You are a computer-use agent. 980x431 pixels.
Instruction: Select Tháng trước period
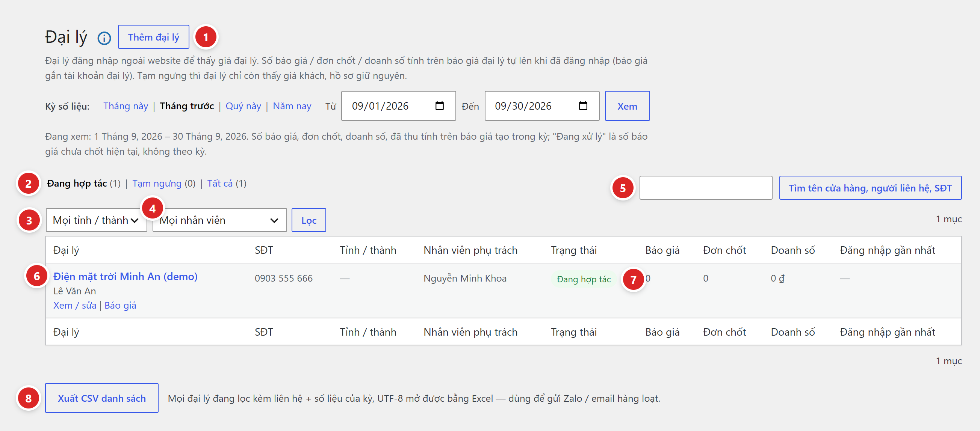coord(187,106)
